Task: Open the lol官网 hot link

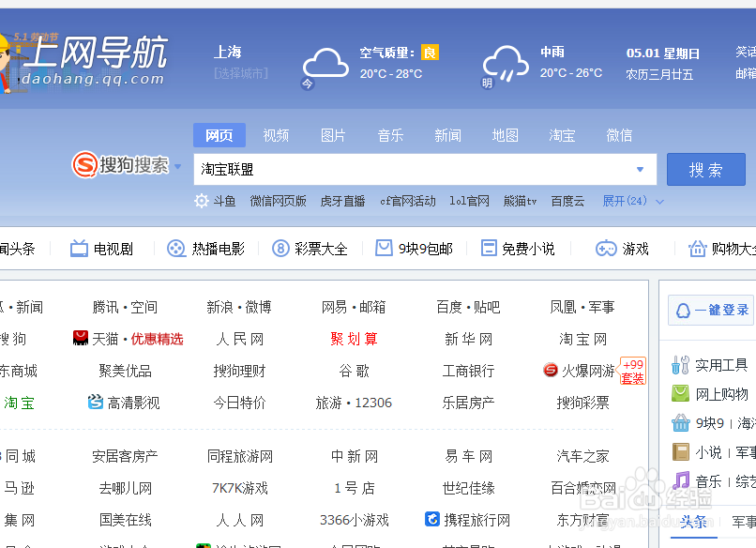Action: [x=469, y=201]
